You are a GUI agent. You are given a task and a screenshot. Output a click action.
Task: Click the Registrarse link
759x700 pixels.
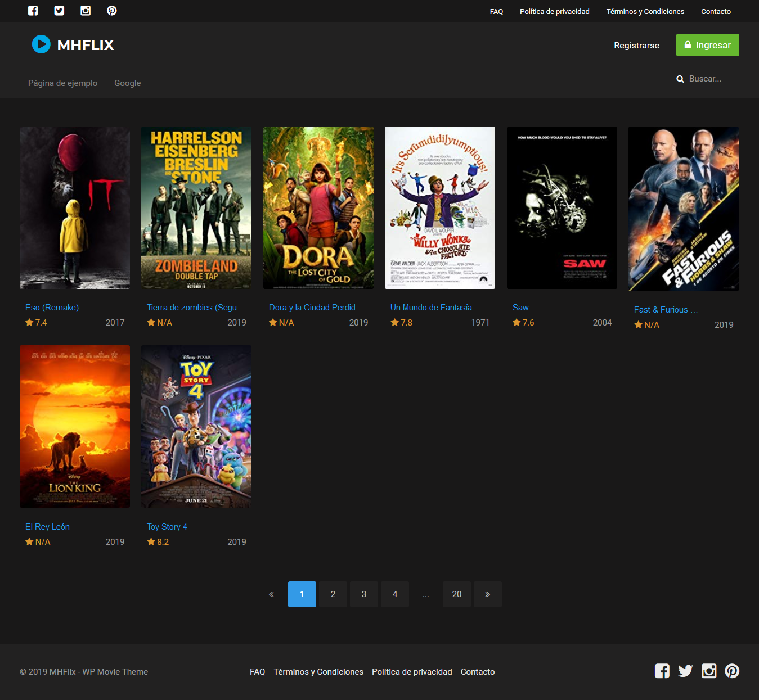[636, 45]
